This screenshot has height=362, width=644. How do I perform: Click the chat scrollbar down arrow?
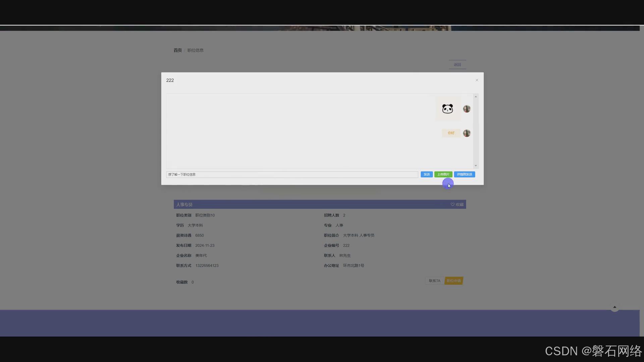[476, 166]
